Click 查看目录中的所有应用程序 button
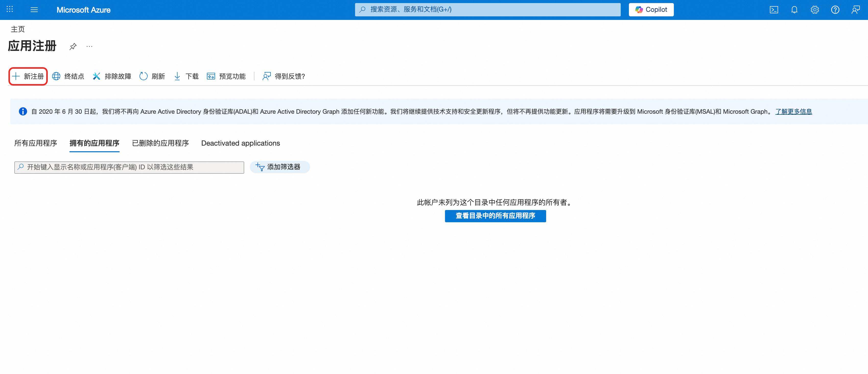Viewport: 868px width, 374px height. tap(495, 216)
